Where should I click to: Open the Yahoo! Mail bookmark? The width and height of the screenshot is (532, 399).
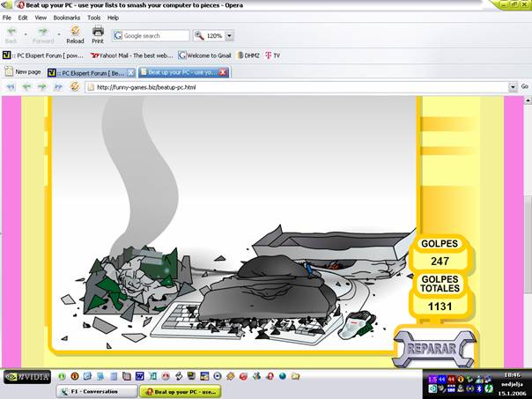click(131, 55)
